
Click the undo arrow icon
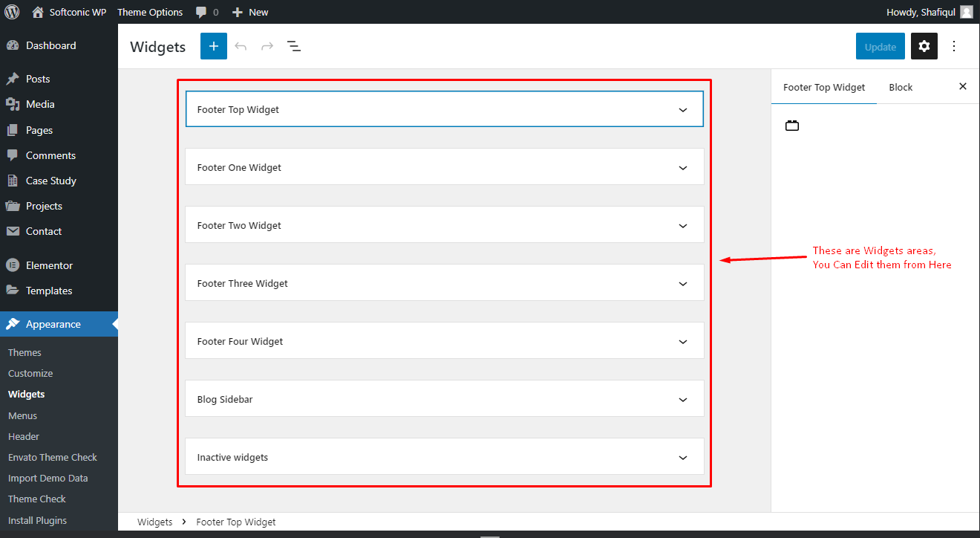click(241, 46)
